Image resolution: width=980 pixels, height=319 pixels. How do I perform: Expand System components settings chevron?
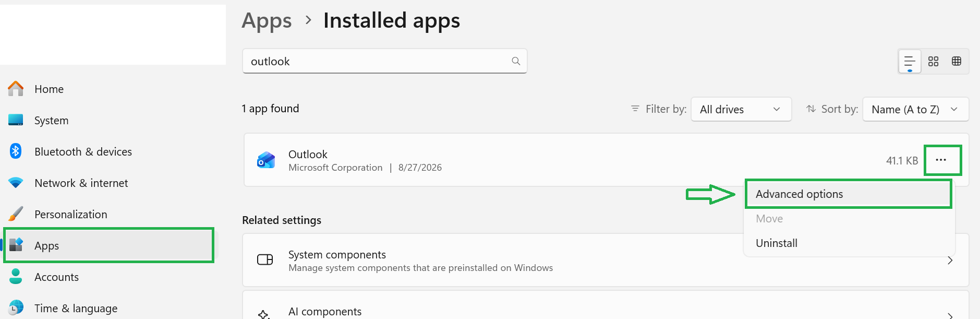point(950,260)
